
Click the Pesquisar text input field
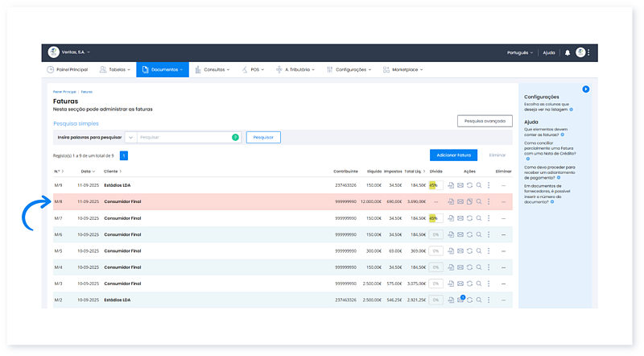tap(184, 137)
